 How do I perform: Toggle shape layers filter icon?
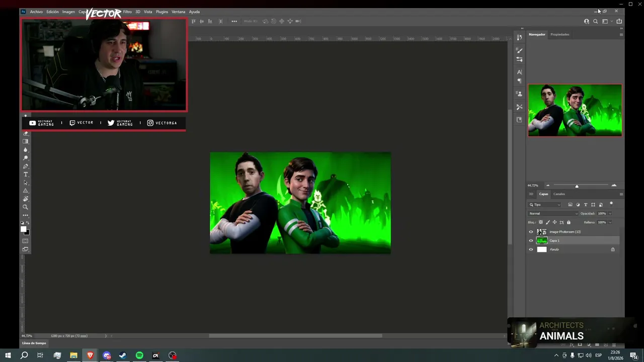(593, 205)
